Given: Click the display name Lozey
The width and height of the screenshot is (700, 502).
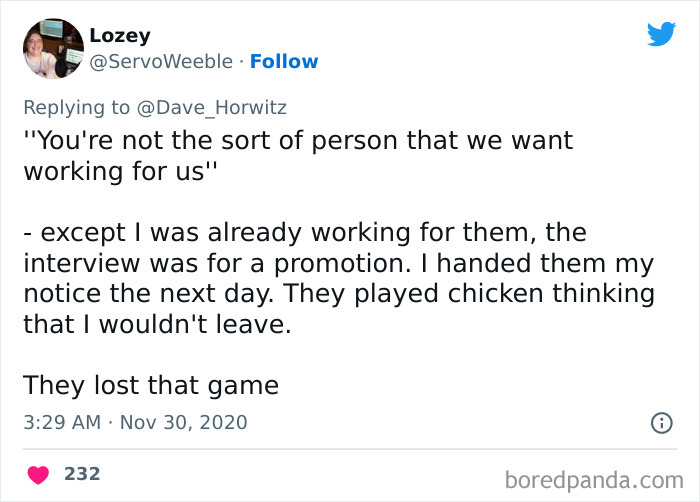Looking at the screenshot, I should 120,36.
